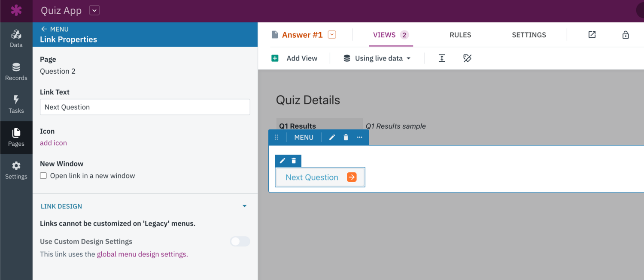Viewport: 644px width, 280px height.
Task: Go back to MENU properties
Action: coord(54,29)
